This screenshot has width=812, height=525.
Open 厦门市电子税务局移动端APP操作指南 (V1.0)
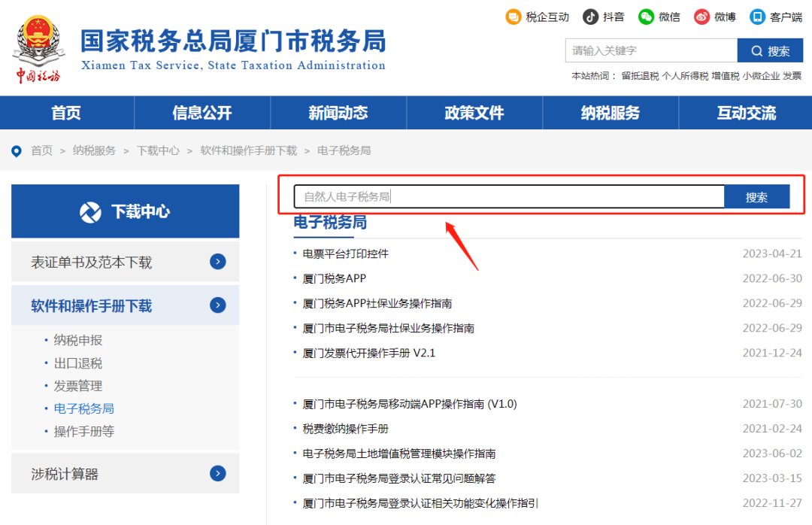410,404
